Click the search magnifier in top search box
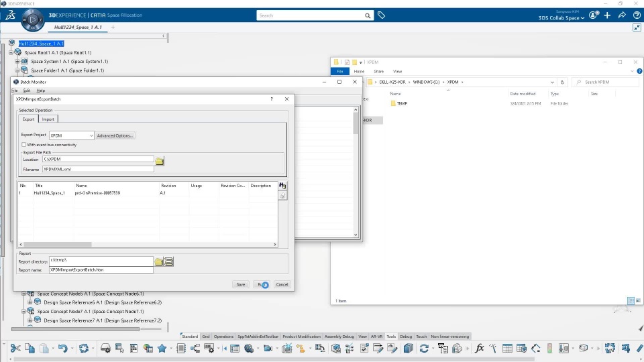Screen dimensions: 644x362 click(x=368, y=15)
